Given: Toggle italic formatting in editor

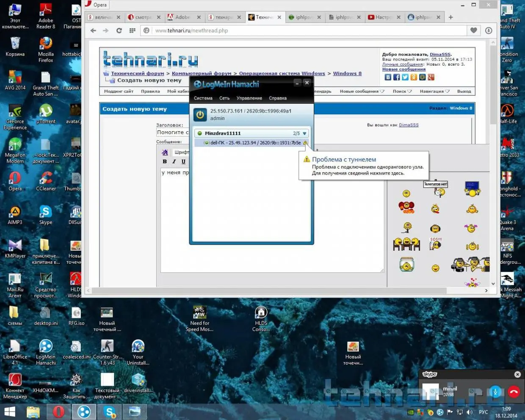Looking at the screenshot, I should (174, 161).
